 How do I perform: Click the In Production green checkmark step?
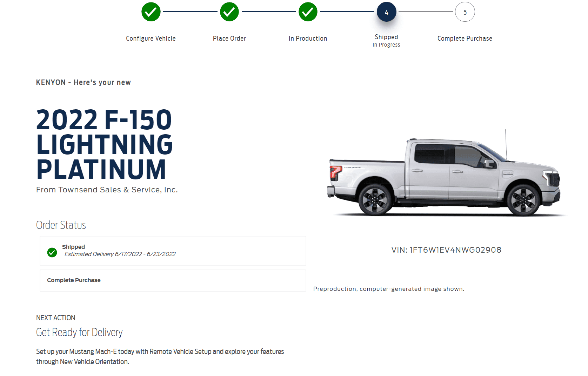click(x=308, y=12)
